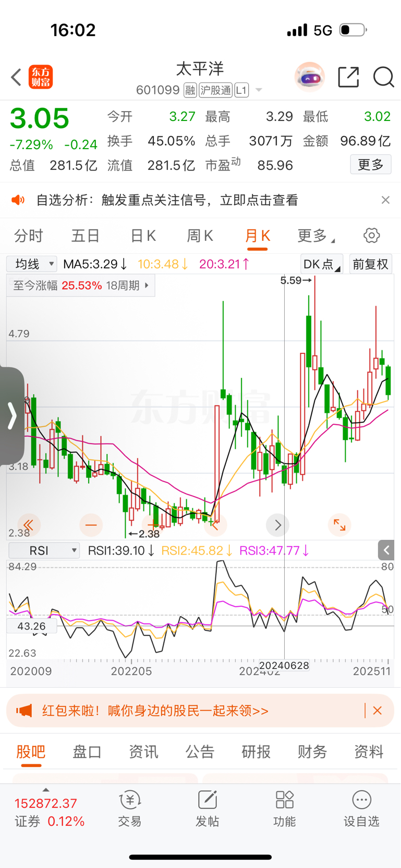Open the 公告 tab
This screenshot has width=401, height=868.
(x=200, y=752)
